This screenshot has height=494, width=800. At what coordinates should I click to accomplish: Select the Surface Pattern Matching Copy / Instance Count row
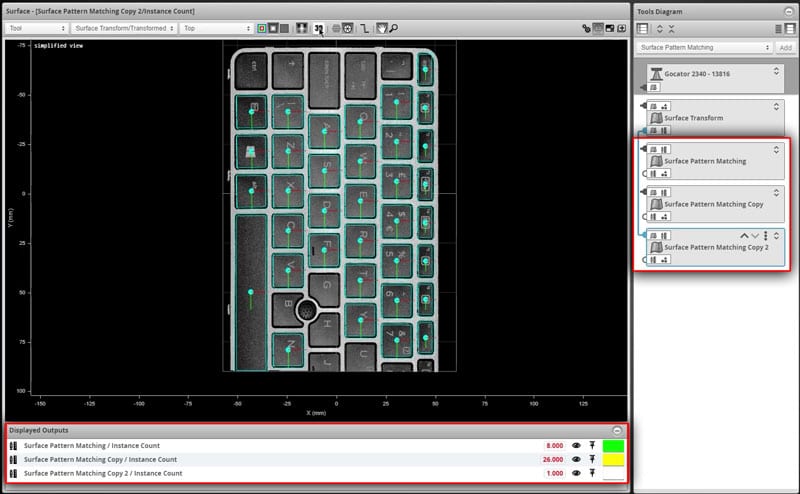point(316,459)
